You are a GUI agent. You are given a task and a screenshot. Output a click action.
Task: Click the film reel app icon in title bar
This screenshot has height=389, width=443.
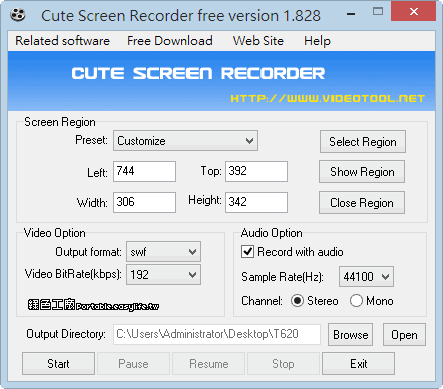tap(18, 15)
